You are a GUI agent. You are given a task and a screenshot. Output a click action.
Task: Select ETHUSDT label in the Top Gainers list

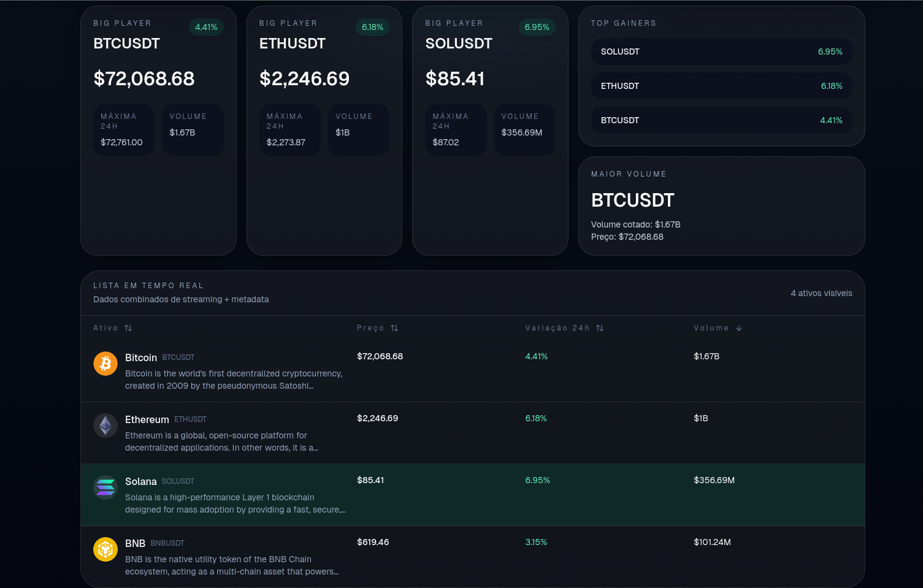click(x=620, y=86)
